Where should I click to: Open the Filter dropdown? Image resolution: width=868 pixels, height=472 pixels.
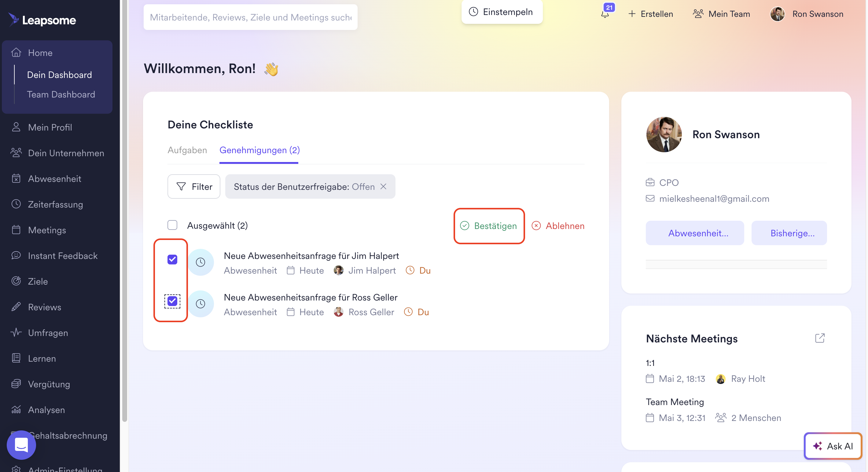click(194, 186)
